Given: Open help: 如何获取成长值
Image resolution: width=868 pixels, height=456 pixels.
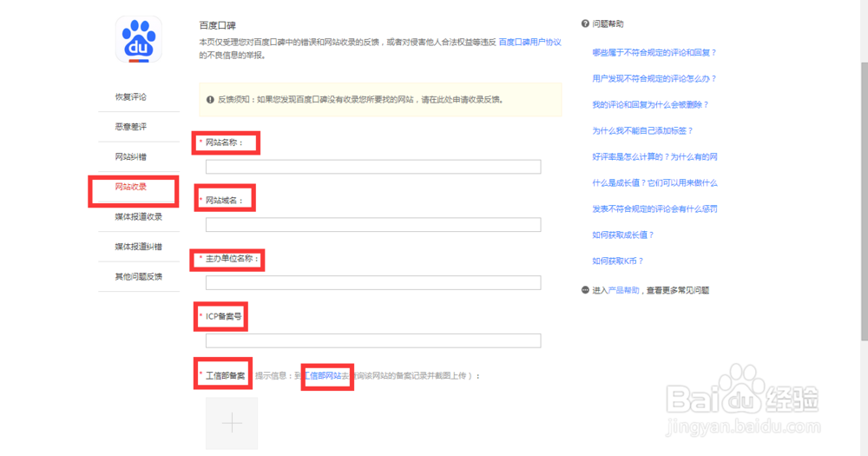Looking at the screenshot, I should 623,235.
